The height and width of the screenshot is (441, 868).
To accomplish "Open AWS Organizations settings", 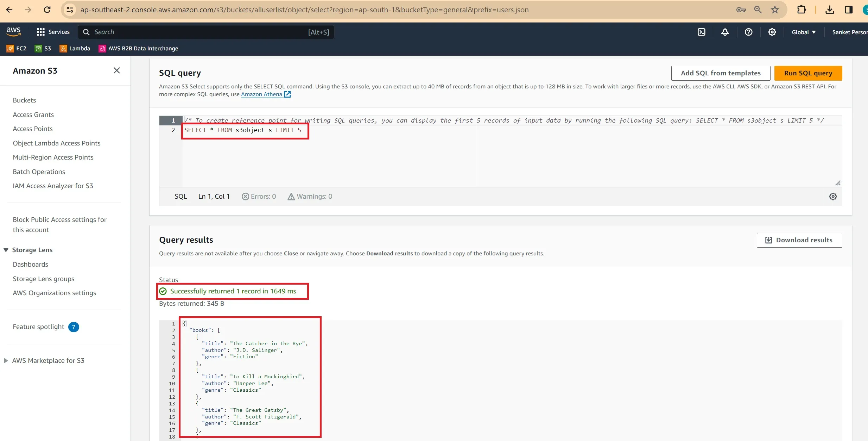I will [x=55, y=293].
